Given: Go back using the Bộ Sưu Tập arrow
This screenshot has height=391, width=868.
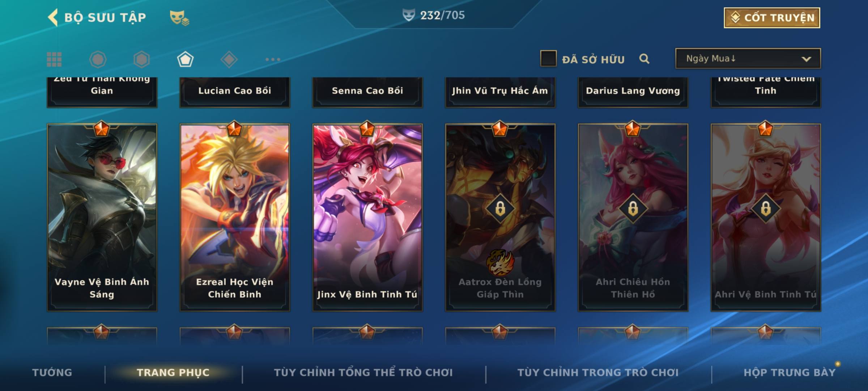Looking at the screenshot, I should tap(53, 17).
